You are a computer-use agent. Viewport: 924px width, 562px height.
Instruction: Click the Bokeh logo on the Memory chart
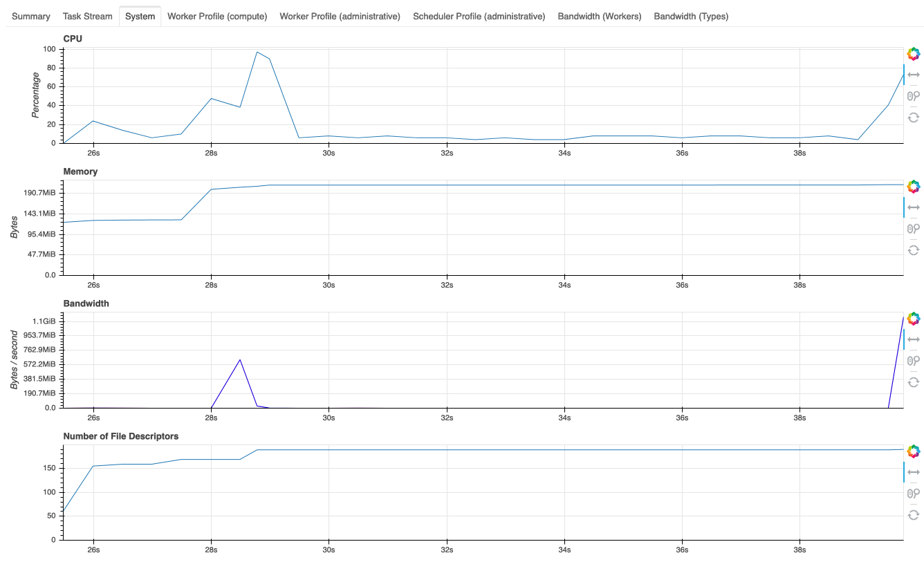(x=914, y=187)
